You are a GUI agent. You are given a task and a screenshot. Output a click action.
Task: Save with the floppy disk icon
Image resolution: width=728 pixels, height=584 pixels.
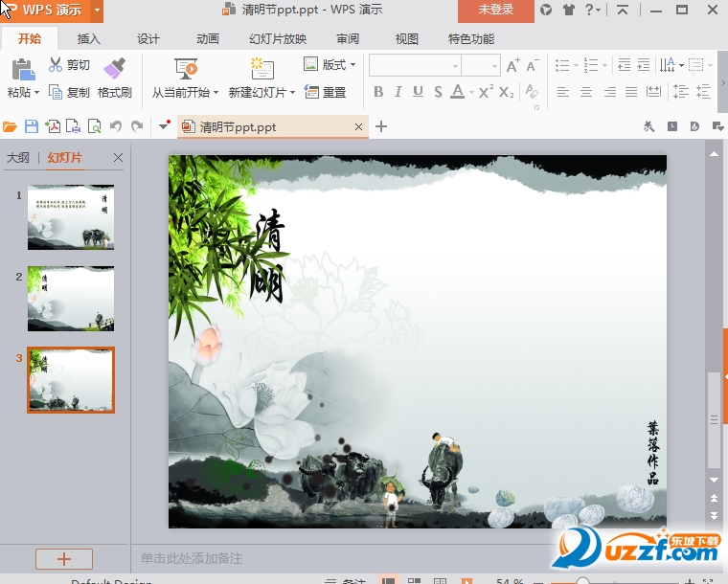click(31, 126)
